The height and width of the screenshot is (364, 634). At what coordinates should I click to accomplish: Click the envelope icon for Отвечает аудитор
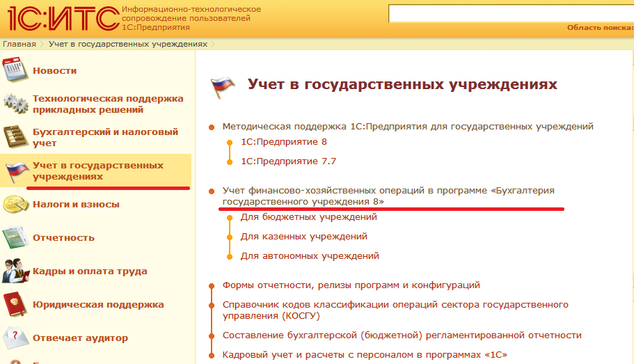pos(15,338)
